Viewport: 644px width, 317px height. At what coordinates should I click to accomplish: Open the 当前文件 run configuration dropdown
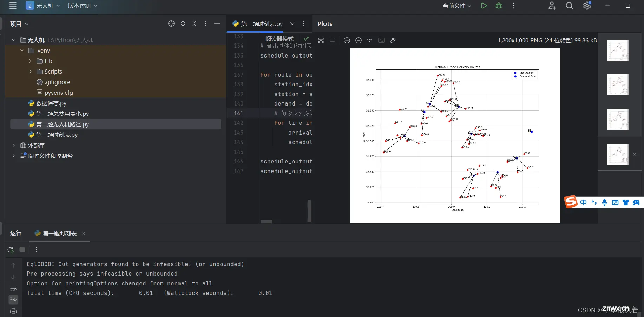457,6
